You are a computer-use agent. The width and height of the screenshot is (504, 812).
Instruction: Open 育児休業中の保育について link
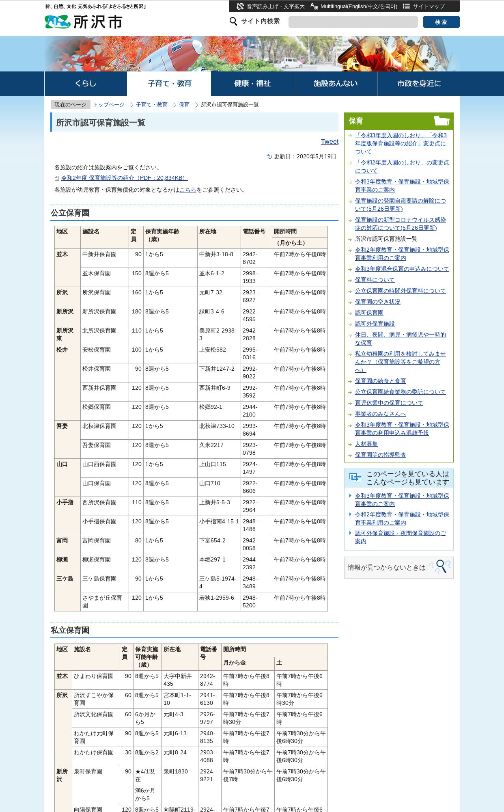tap(389, 403)
